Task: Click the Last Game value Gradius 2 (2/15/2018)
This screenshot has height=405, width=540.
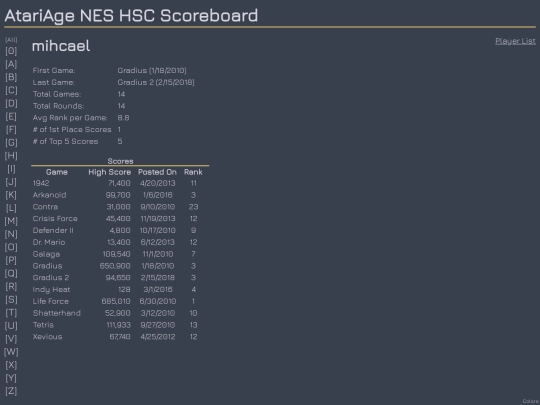Action: point(156,82)
